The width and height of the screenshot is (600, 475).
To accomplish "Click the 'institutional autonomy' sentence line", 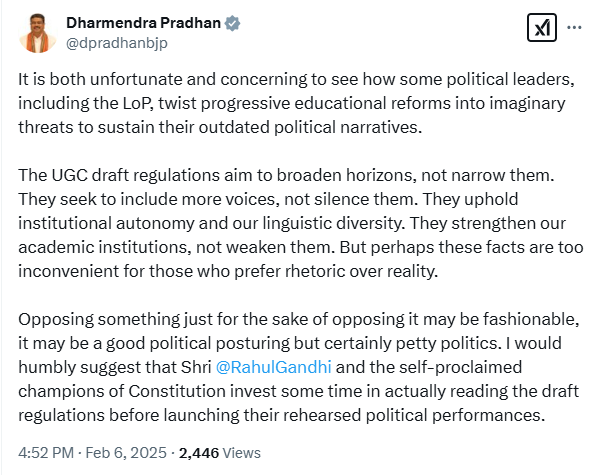I will pyautogui.click(x=292, y=224).
